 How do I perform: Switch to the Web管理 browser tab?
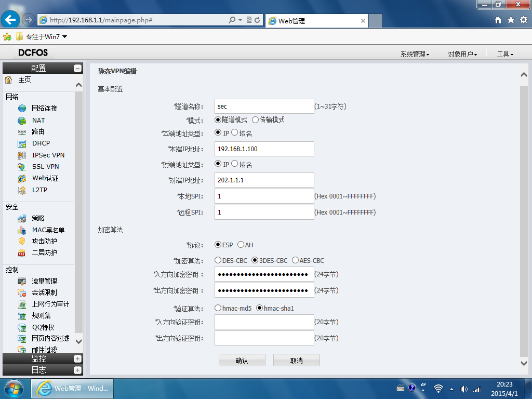pyautogui.click(x=317, y=21)
